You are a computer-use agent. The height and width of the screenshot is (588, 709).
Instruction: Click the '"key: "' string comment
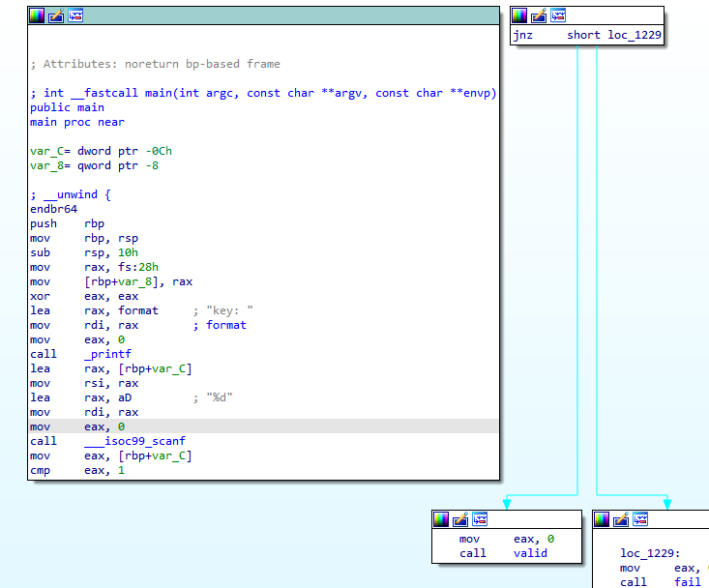229,310
